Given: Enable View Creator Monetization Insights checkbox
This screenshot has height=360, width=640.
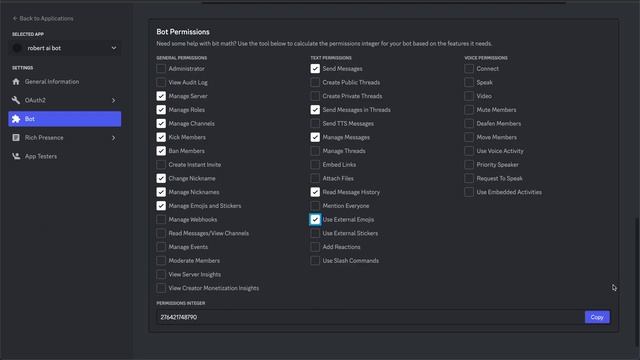Looking at the screenshot, I should click(x=161, y=288).
